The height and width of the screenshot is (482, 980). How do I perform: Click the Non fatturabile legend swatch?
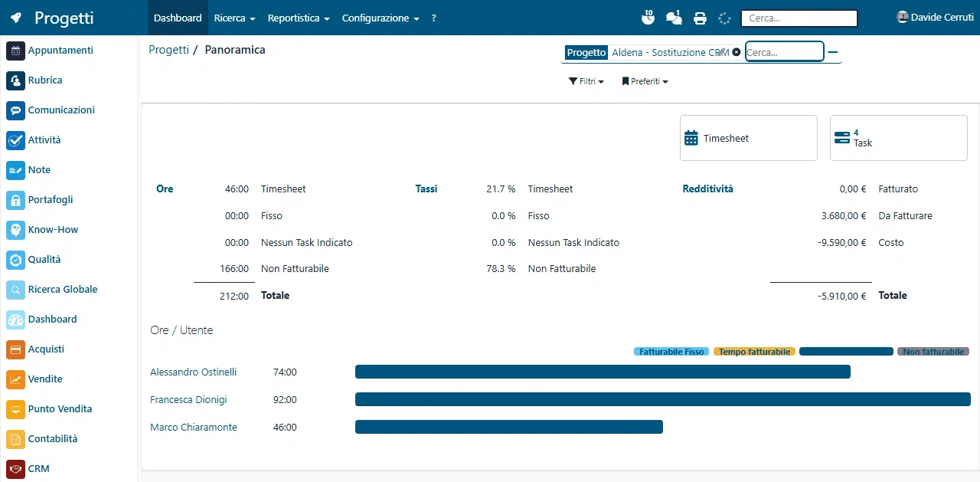coord(933,352)
